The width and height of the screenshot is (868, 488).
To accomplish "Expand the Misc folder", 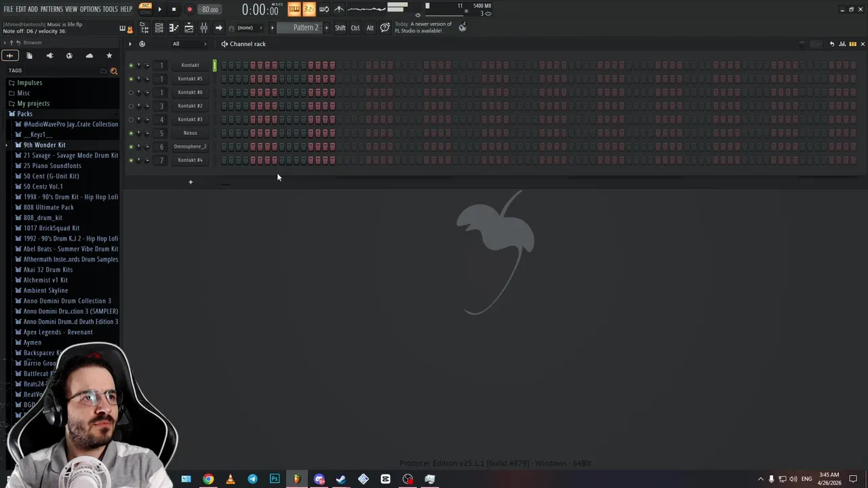I will pos(23,93).
